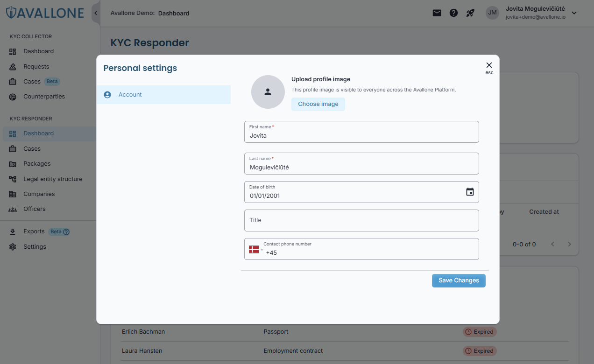Click the Settings gear icon
Image resolution: width=594 pixels, height=364 pixels.
pyautogui.click(x=13, y=247)
